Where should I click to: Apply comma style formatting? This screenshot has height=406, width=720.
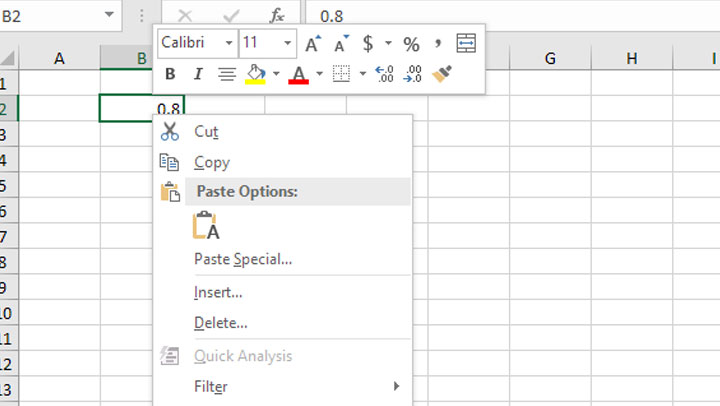438,43
